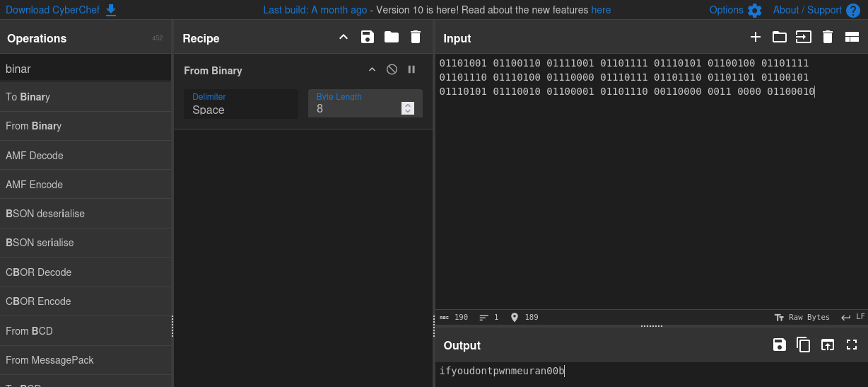Choose the From MessagePack operation
This screenshot has width=868, height=387.
86,360
